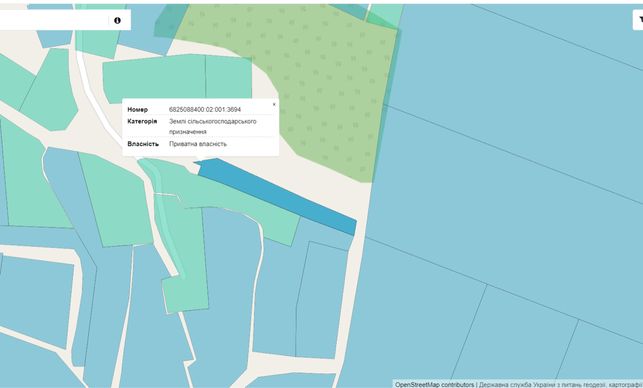Open the partially visible filter button
The width and height of the screenshot is (643, 388).
tap(638, 19)
